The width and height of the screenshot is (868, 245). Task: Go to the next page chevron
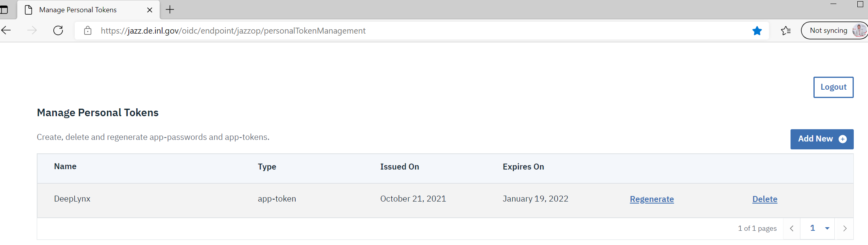(845, 228)
